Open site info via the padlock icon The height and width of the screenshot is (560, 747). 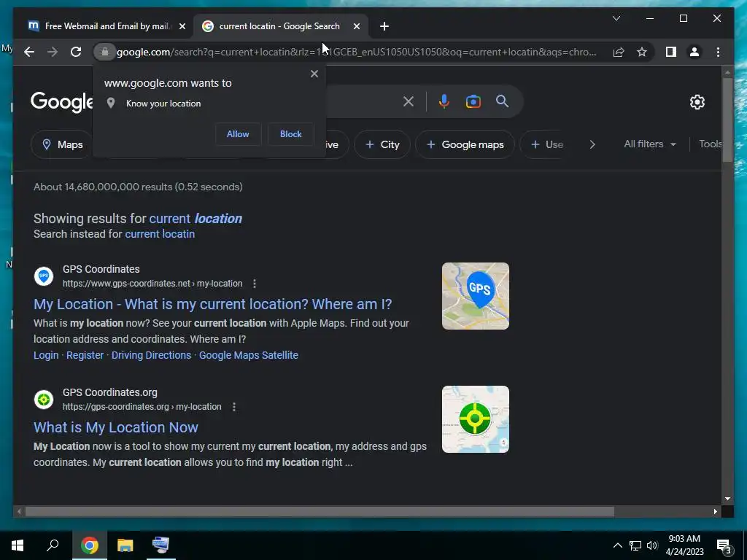(105, 52)
